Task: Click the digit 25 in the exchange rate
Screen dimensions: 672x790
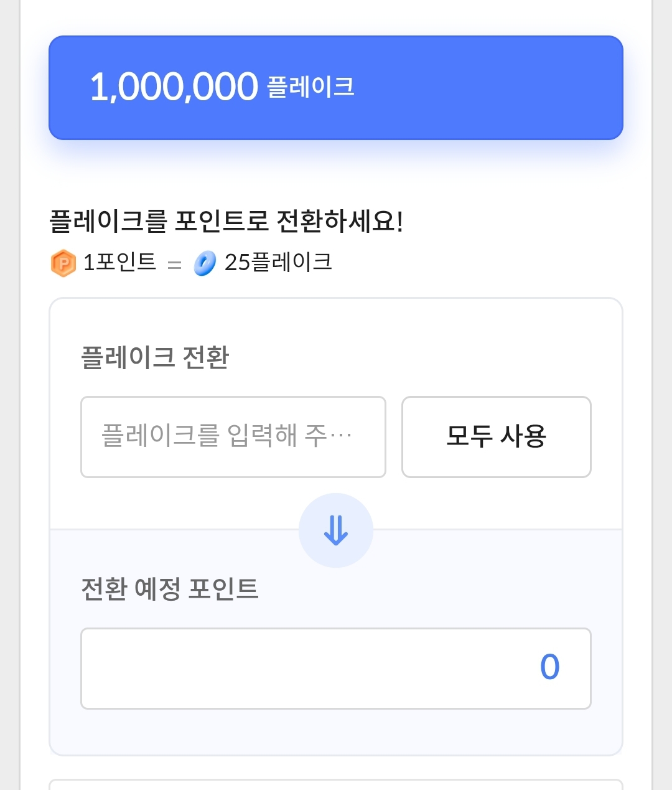Action: click(237, 263)
